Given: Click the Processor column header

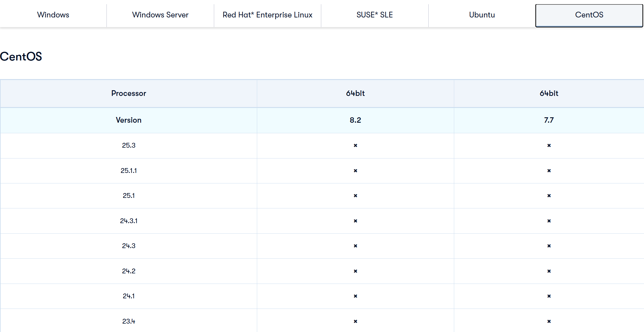Looking at the screenshot, I should [x=128, y=93].
